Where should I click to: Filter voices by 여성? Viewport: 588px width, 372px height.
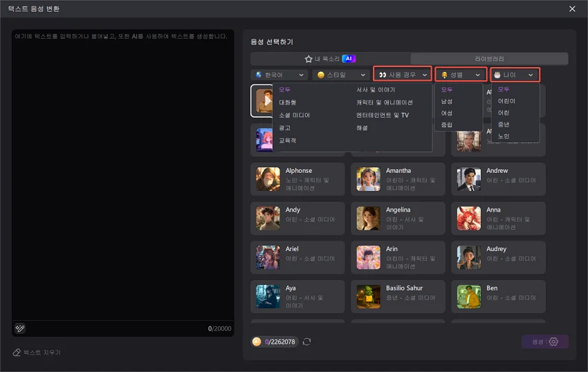pyautogui.click(x=447, y=113)
